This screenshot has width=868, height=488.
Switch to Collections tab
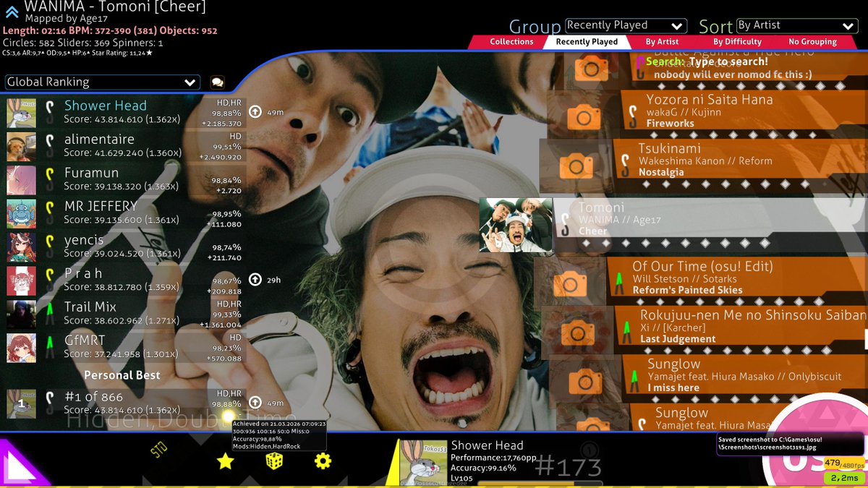511,42
